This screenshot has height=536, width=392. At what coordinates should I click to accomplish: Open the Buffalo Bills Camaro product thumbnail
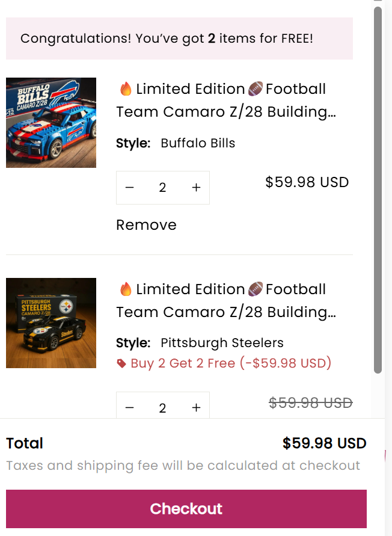point(51,123)
